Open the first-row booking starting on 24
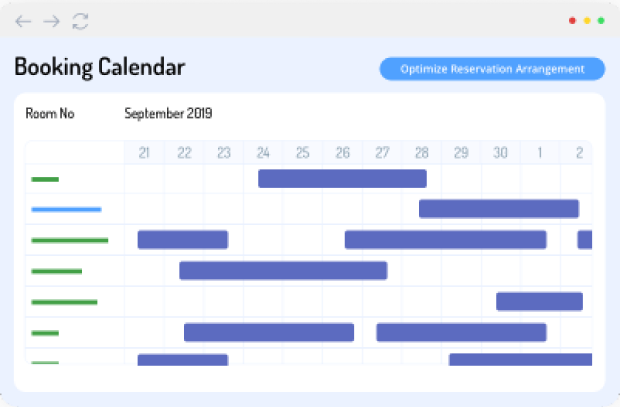The height and width of the screenshot is (407, 620). [342, 179]
